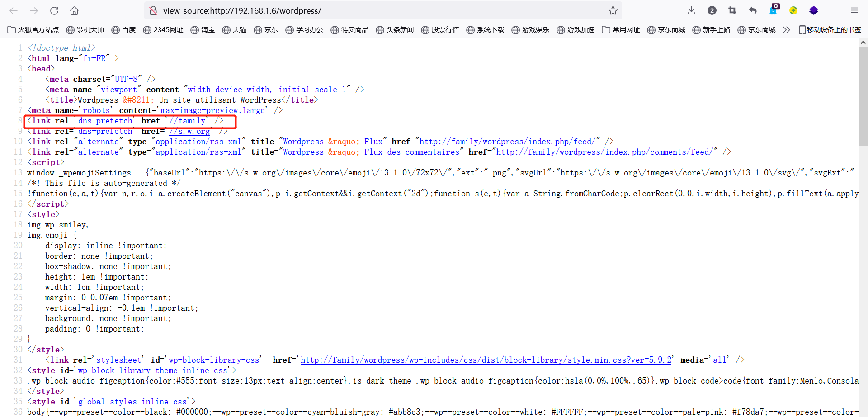This screenshot has width=868, height=417.
Task: Click the 'display: inline !important;' line
Action: (x=106, y=246)
